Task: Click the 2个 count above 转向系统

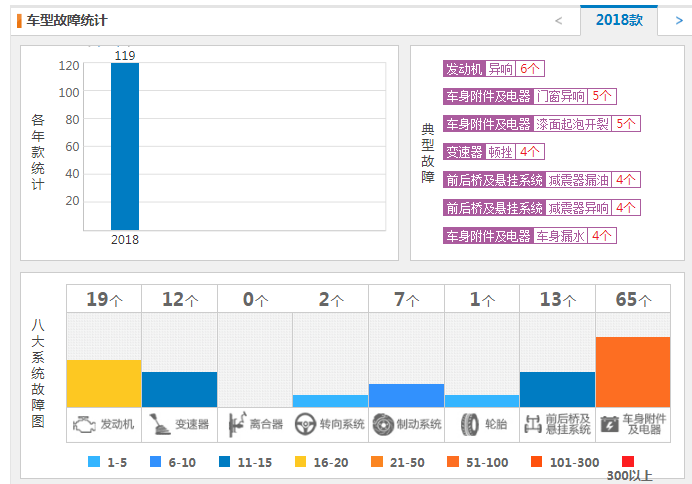Action: tap(331, 299)
